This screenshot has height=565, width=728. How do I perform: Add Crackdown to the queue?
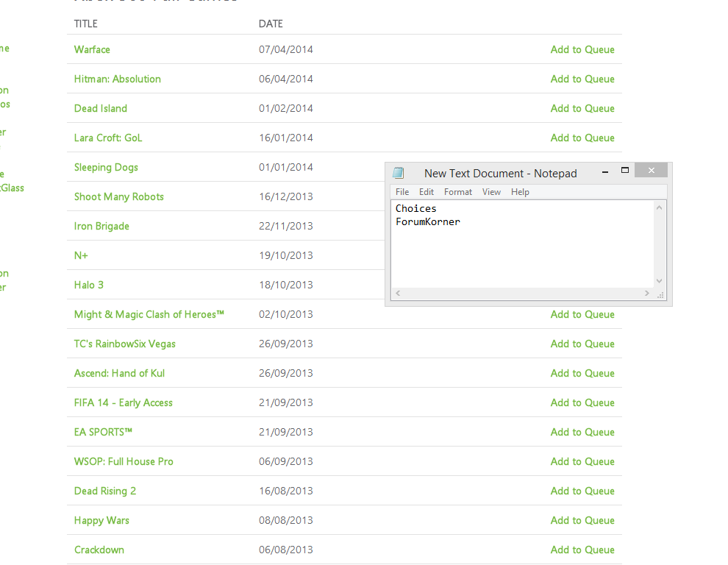click(582, 550)
